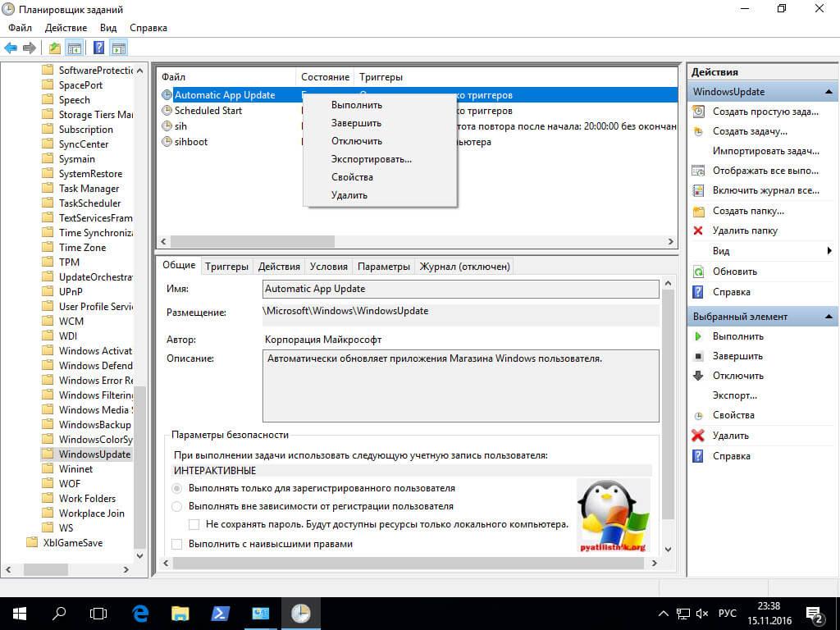Viewport: 840px width, 630px height.
Task: Click Завершить in the Actions pane
Action: (737, 356)
